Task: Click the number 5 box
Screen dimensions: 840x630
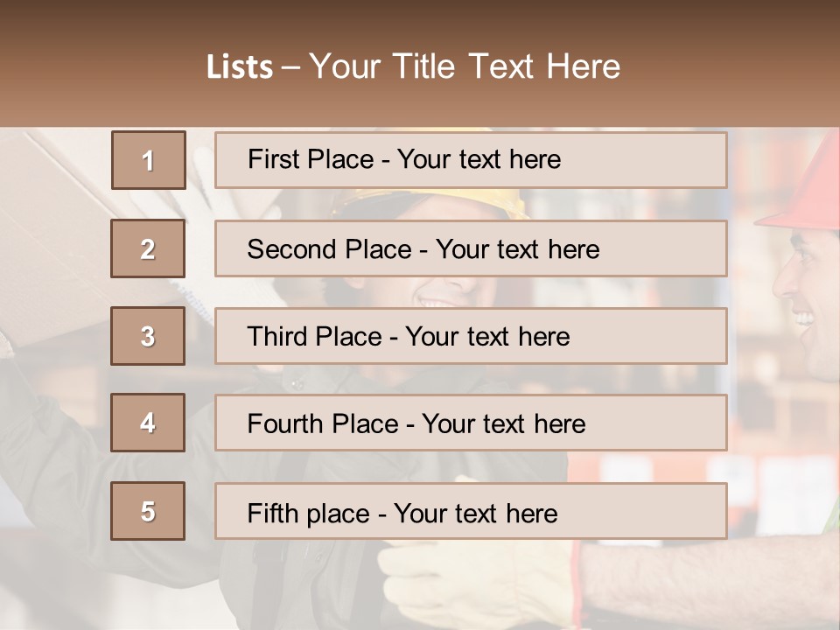Action: point(148,510)
